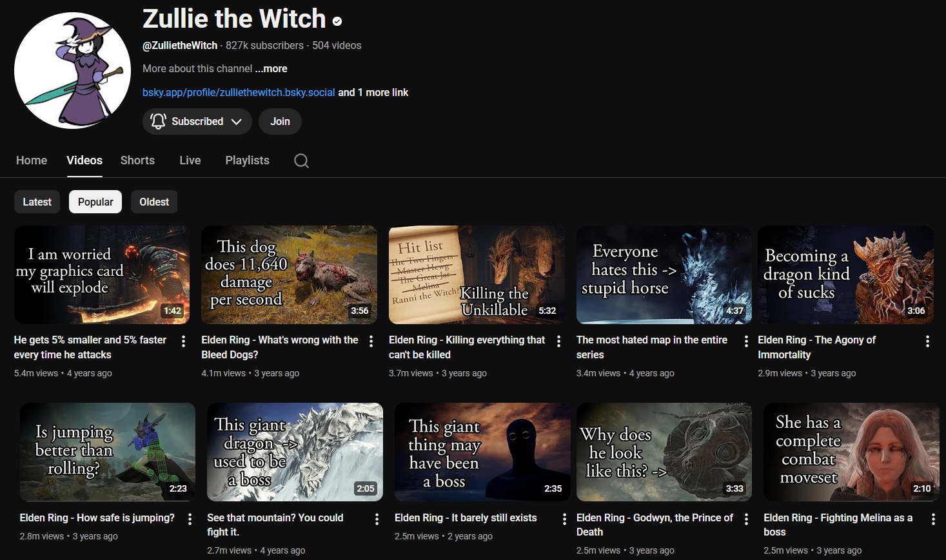The height and width of the screenshot is (560, 946).
Task: Open options menu for 'How safe is jumping?'
Action: tap(190, 519)
